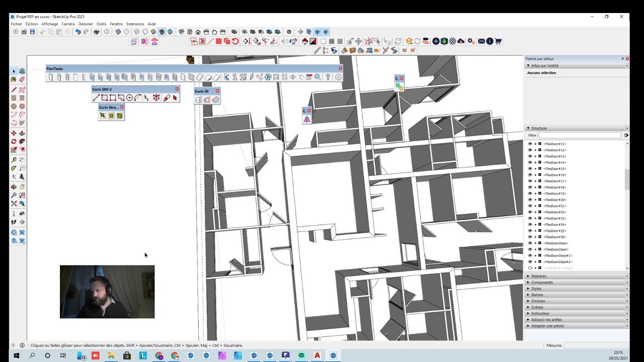The width and height of the screenshot is (644, 362).
Task: Hide FlexDoor#13 using its eye icon
Action: point(530,156)
